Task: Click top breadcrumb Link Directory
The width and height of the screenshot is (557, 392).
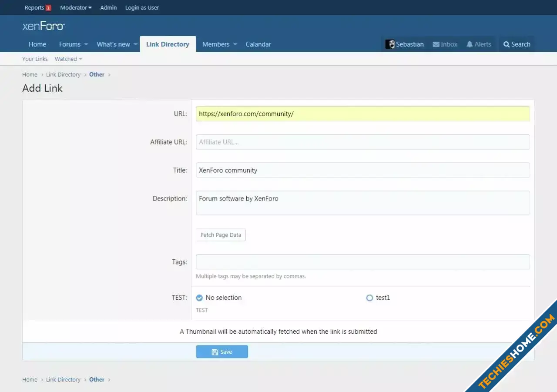Action: (63, 74)
